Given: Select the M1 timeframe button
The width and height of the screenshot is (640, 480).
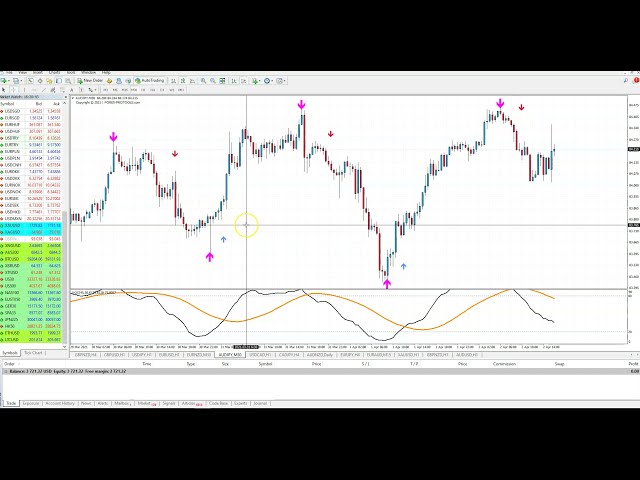Looking at the screenshot, I should click(104, 89).
